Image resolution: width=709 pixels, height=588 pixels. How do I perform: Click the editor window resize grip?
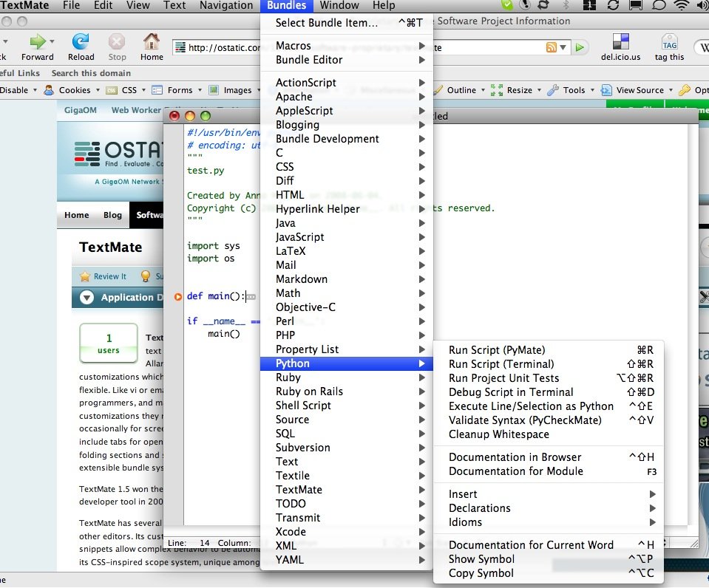click(x=694, y=543)
